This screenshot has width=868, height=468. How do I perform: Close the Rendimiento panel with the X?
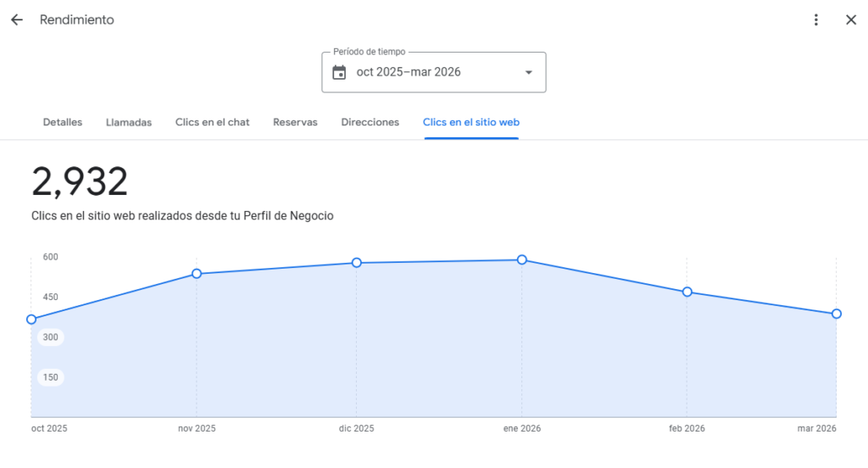pyautogui.click(x=851, y=20)
